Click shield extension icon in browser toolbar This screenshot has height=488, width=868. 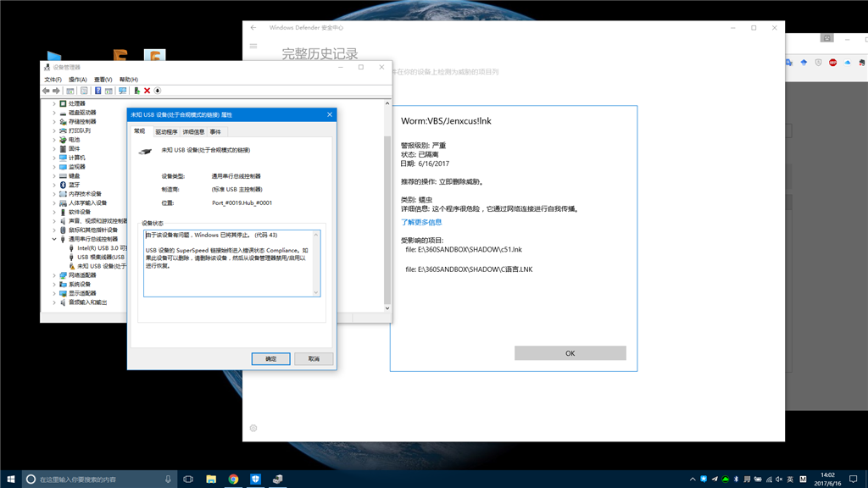pos(818,63)
